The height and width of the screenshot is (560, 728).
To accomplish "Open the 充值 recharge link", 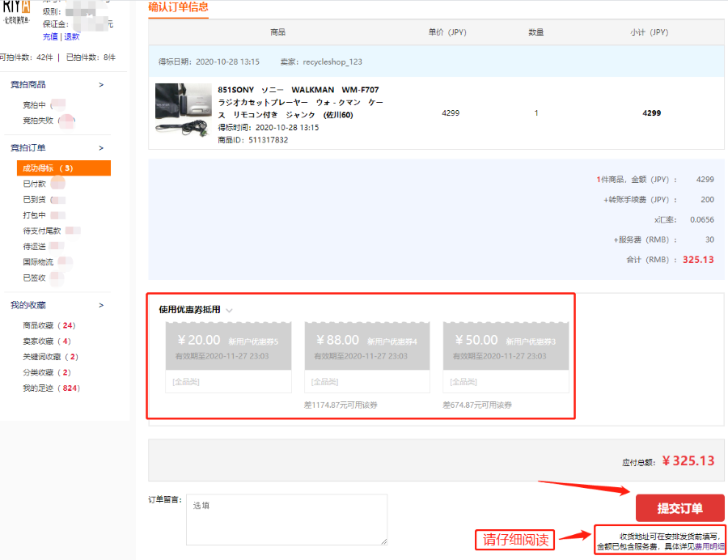I will (x=50, y=36).
